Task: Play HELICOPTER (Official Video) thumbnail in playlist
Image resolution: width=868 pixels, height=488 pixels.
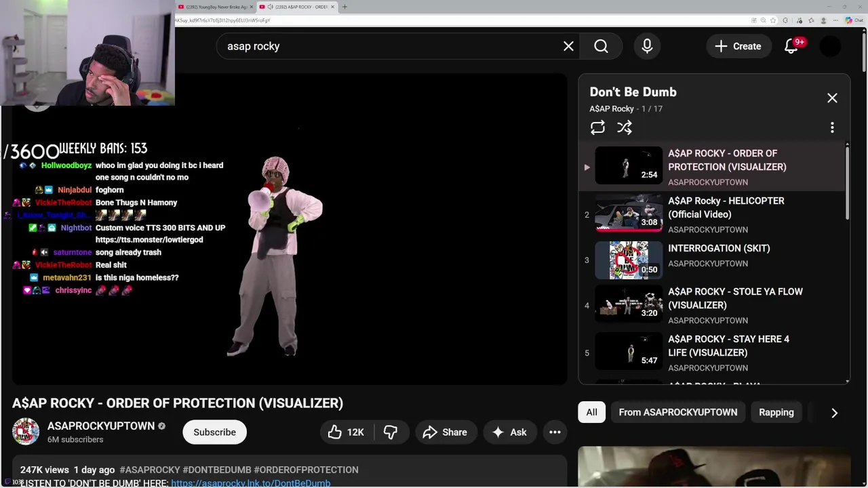Action: (x=629, y=213)
